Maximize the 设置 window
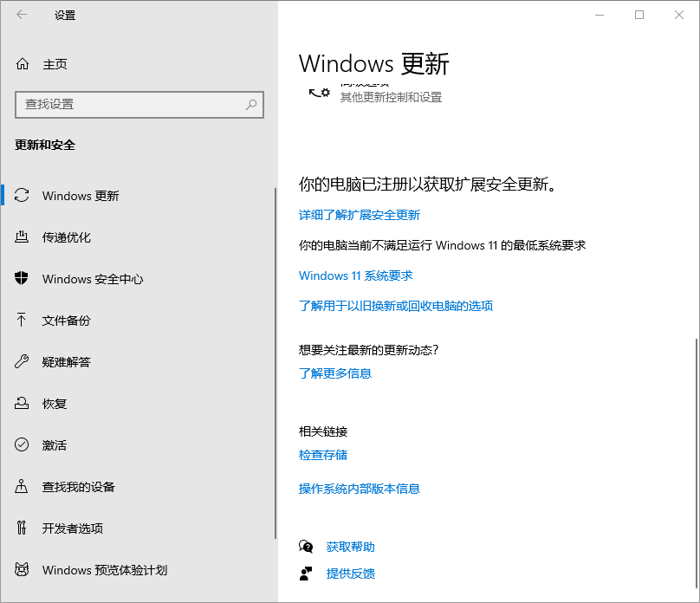This screenshot has height=603, width=700. point(639,15)
